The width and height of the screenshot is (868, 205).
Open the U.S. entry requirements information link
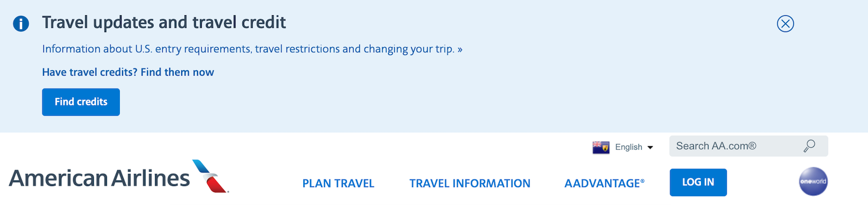tap(248, 49)
